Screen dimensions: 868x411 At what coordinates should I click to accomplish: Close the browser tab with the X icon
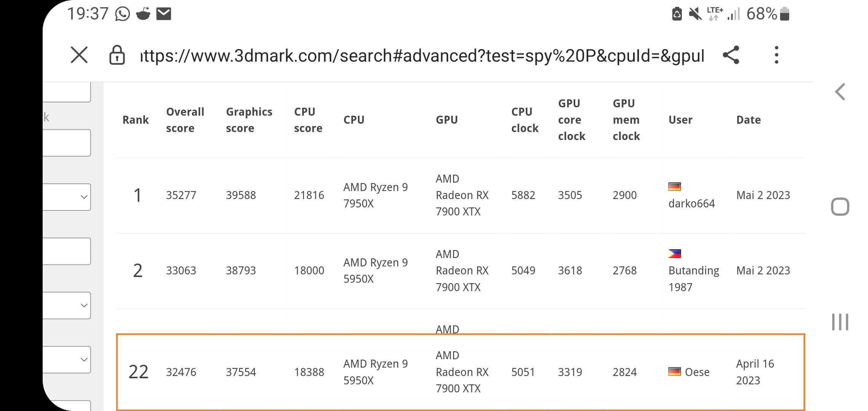(79, 55)
